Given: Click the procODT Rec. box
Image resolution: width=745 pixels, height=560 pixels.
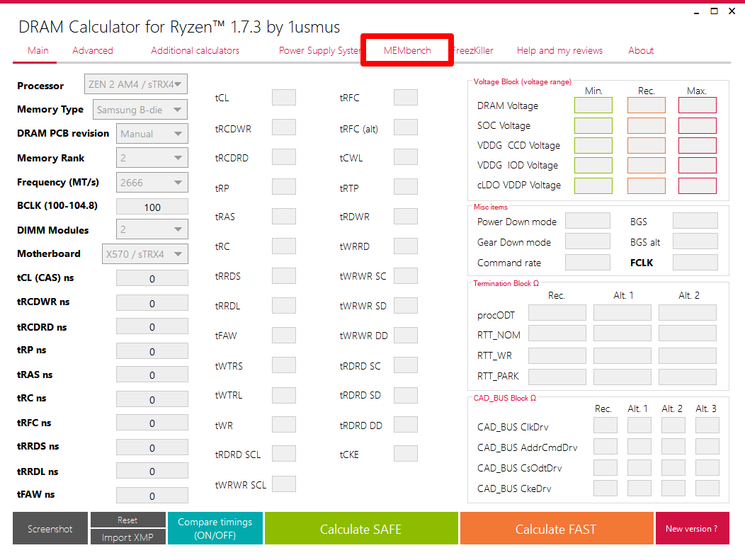Looking at the screenshot, I should (557, 313).
